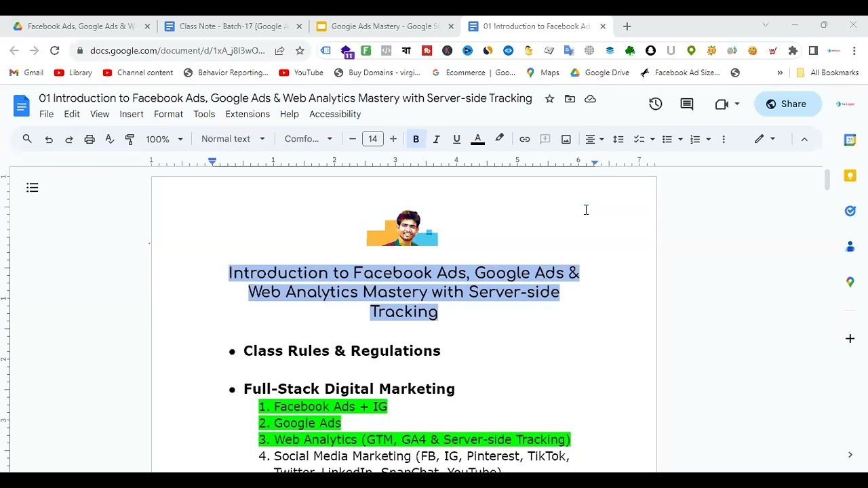Image resolution: width=868 pixels, height=488 pixels.
Task: Bookmark this page with star icon
Action: pyautogui.click(x=300, y=50)
